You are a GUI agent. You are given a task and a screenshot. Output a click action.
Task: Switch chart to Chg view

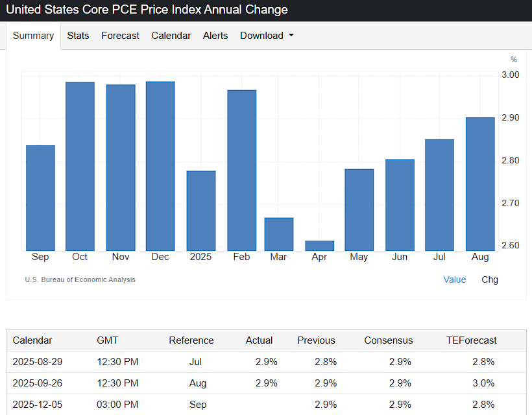[490, 279]
